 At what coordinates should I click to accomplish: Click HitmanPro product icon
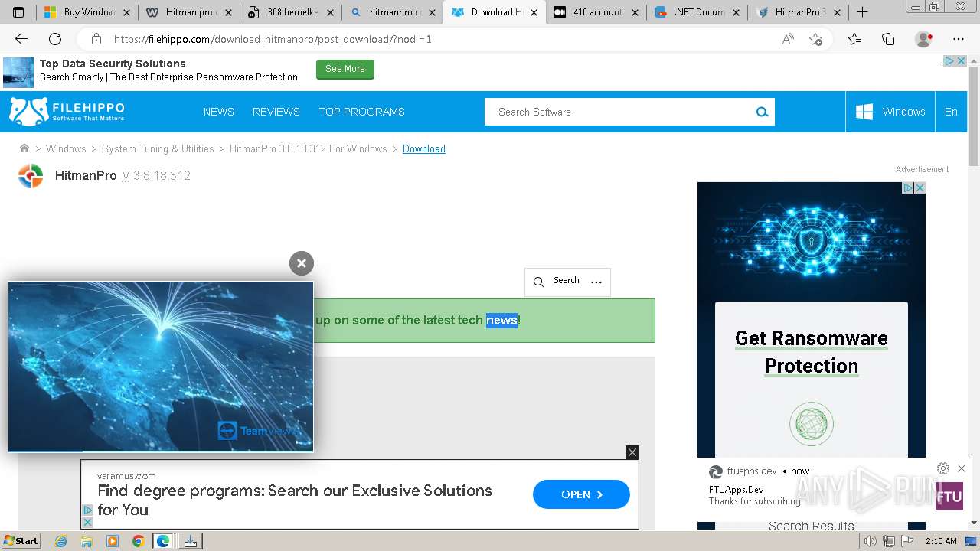point(31,176)
